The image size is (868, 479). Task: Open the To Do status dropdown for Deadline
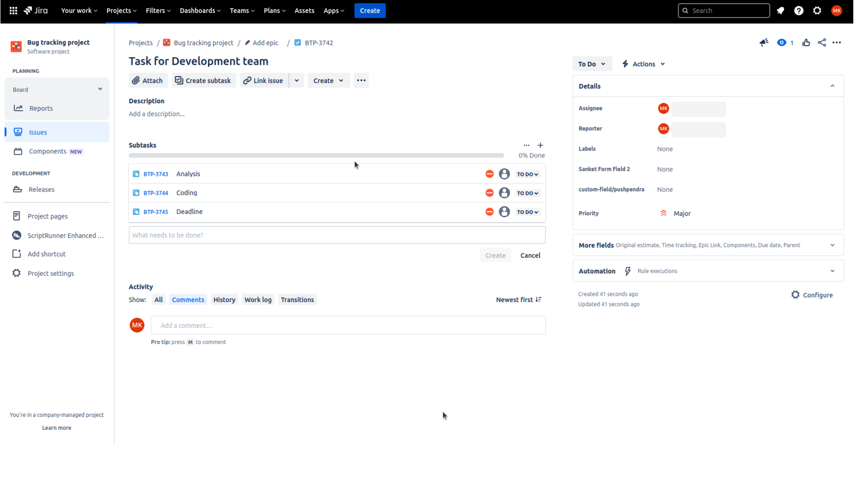[x=528, y=212]
